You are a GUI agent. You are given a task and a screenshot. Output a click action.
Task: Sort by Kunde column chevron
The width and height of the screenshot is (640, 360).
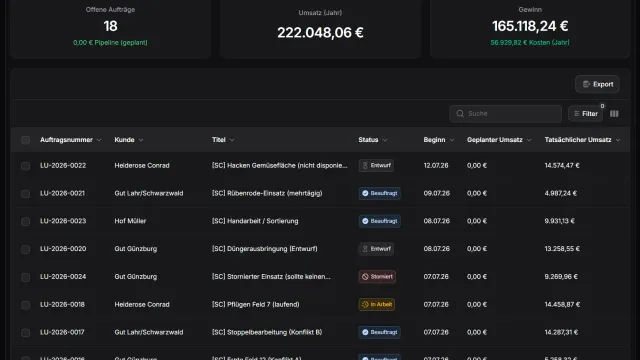pyautogui.click(x=141, y=140)
